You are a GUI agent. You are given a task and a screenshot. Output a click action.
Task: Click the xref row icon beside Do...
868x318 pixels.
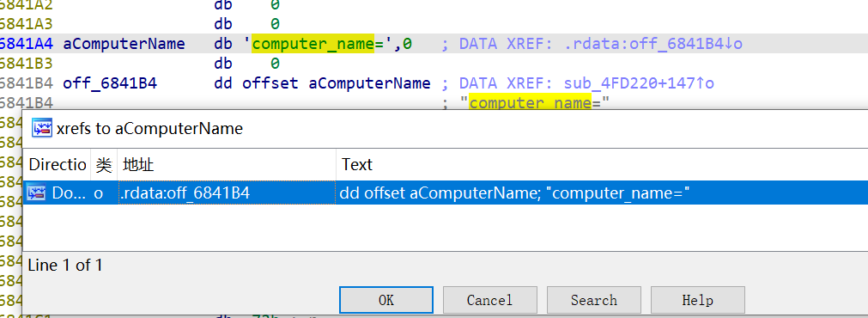pos(37,193)
